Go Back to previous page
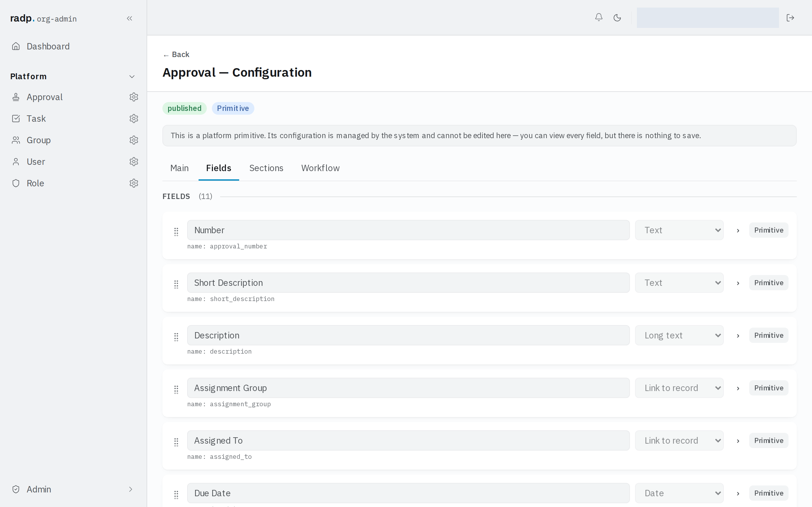 click(176, 54)
